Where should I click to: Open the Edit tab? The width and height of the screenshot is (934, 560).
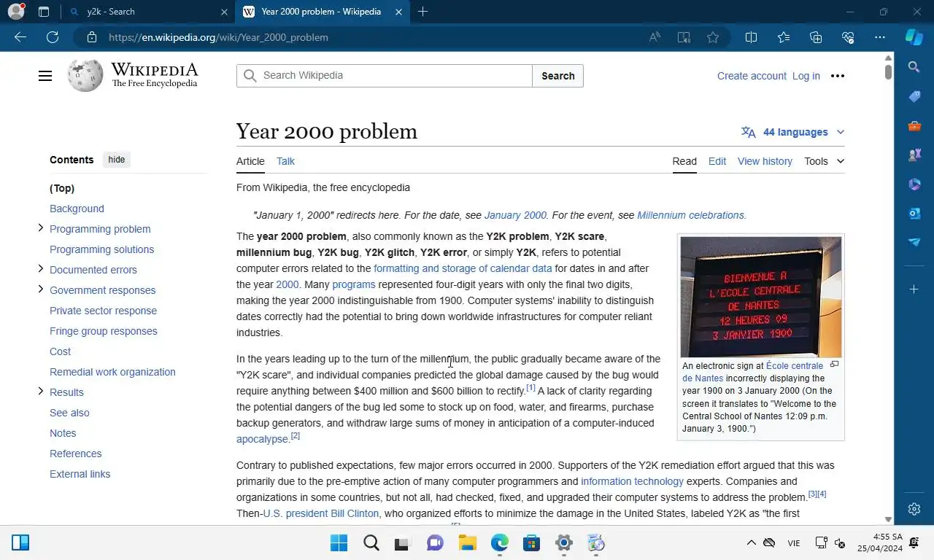click(717, 161)
